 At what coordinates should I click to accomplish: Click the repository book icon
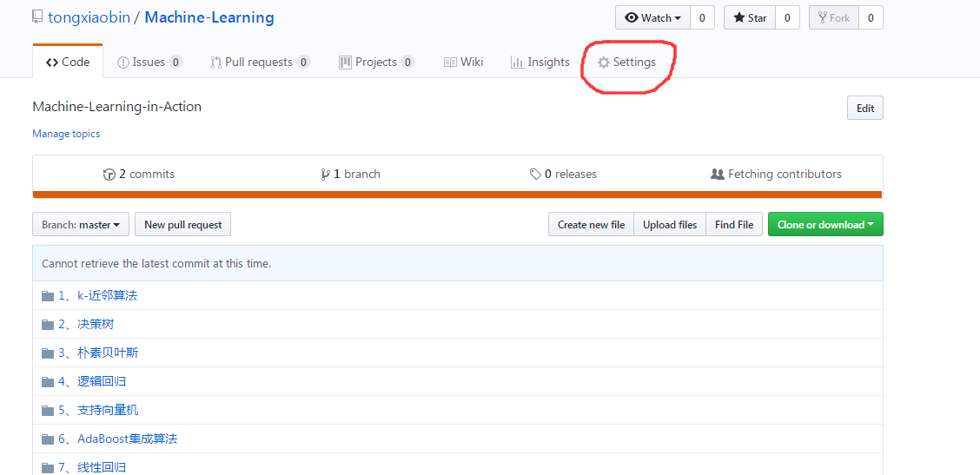coord(38,17)
